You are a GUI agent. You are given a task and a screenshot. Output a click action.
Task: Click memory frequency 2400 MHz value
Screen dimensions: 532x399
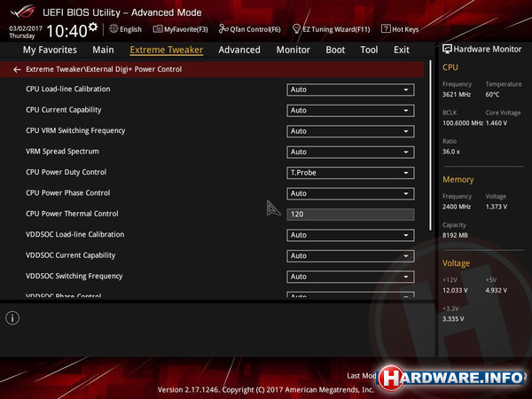click(457, 207)
